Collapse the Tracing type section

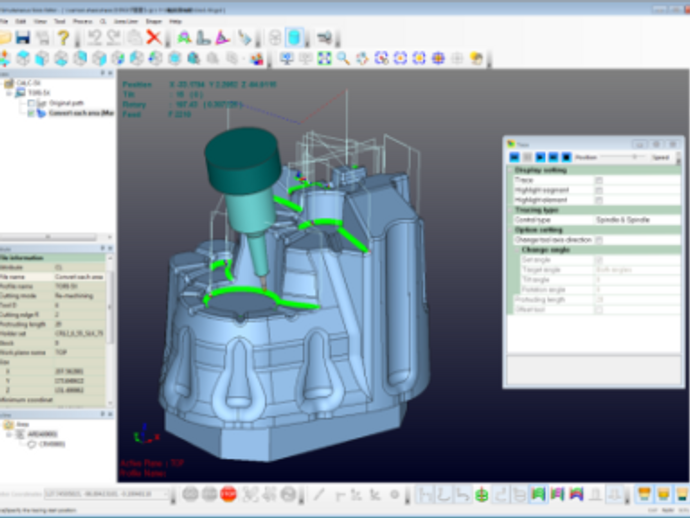coord(511,210)
